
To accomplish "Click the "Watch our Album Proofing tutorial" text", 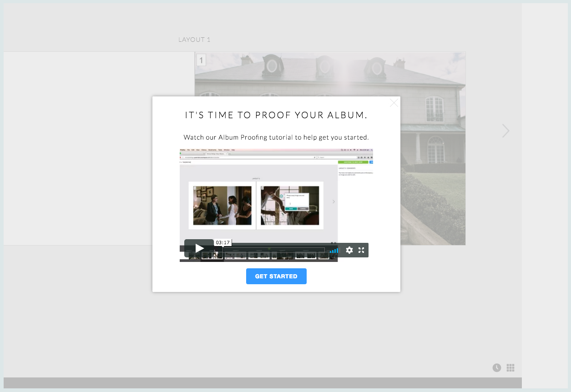I will 276,137.
